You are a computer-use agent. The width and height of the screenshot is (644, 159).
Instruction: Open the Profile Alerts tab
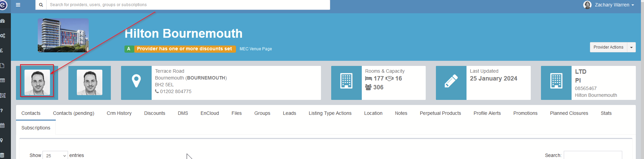(x=487, y=113)
